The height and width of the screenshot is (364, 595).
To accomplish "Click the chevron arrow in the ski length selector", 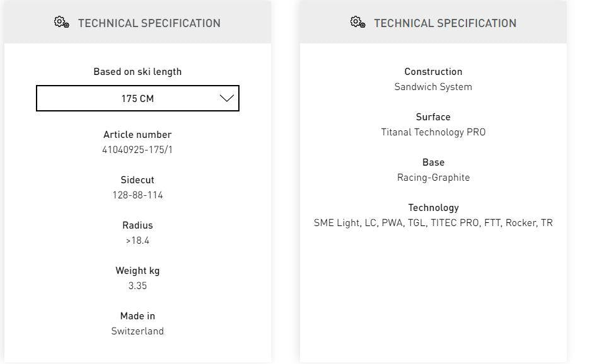I will click(226, 98).
